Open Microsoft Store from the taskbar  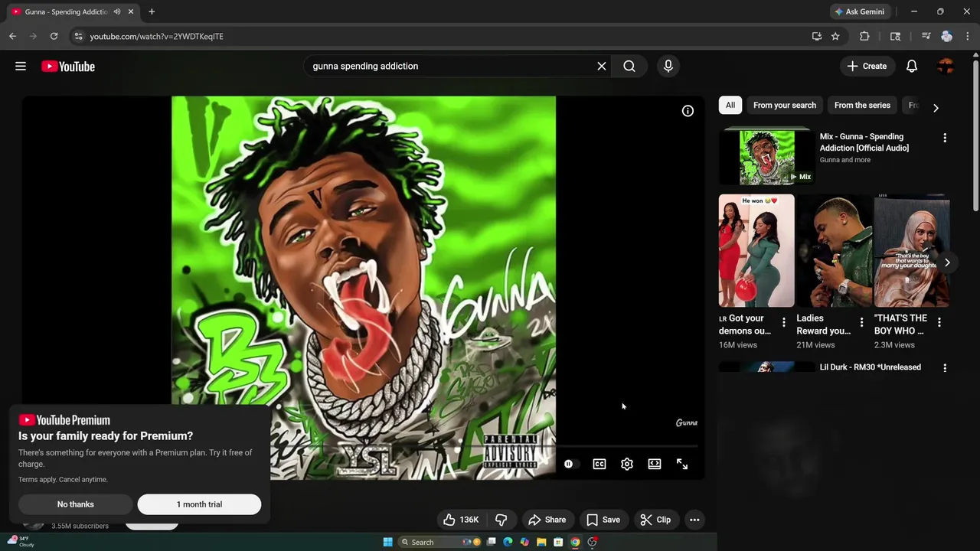pos(558,542)
